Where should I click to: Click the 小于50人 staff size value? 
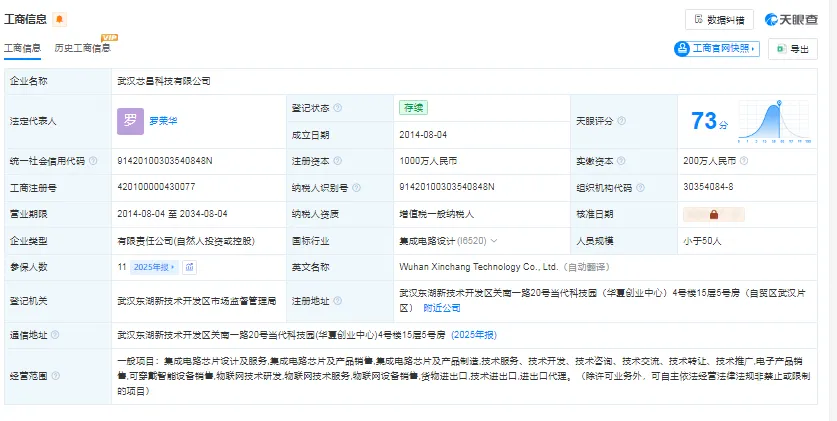702,241
